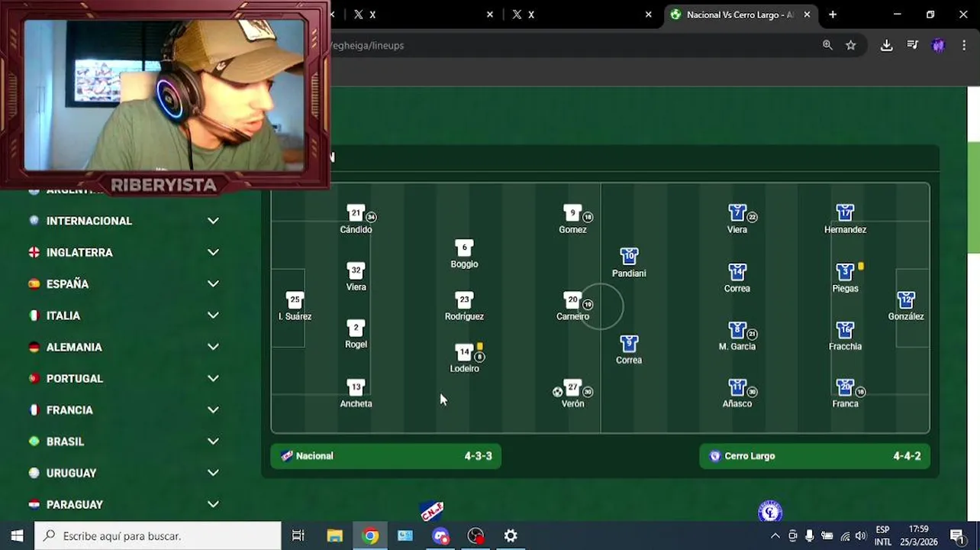The height and width of the screenshot is (550, 980).
Task: Expand the ITALIA section chevron
Action: point(213,315)
